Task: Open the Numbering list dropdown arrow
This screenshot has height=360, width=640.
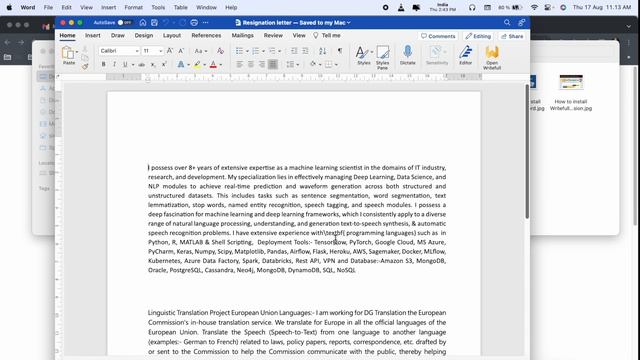Action: [263, 51]
